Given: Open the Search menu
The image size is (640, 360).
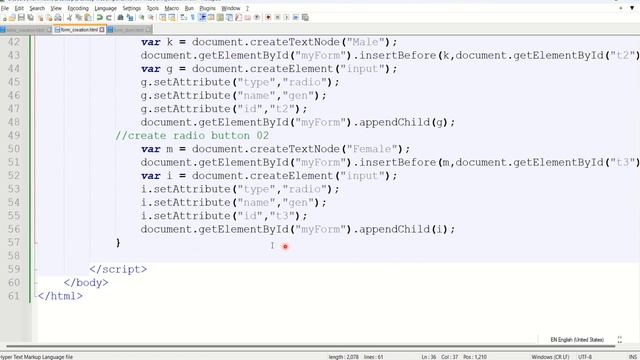Looking at the screenshot, I should coord(37,8).
